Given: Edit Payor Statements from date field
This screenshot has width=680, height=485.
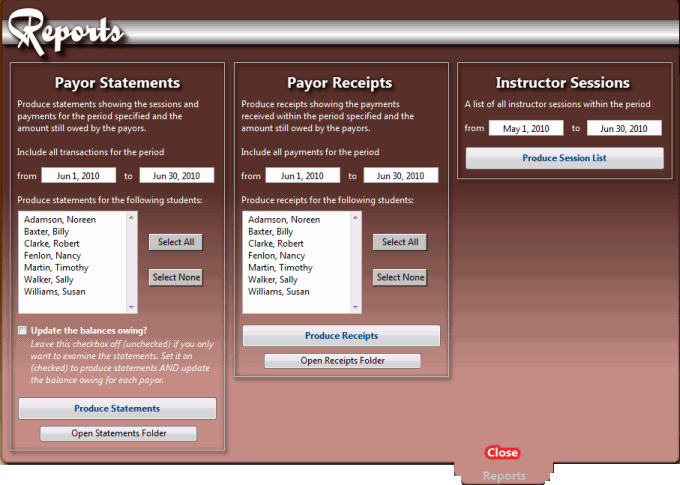Looking at the screenshot, I should tap(79, 176).
